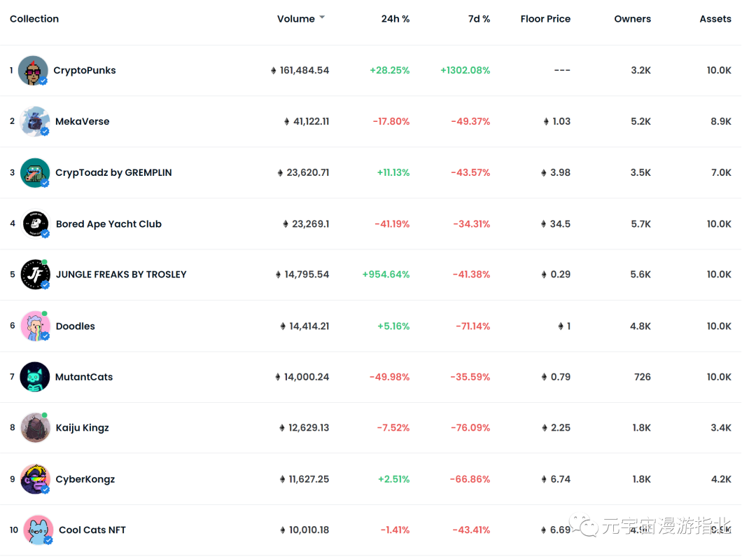This screenshot has width=756, height=559.
Task: Click the -41.19% 24h change value
Action: (x=392, y=223)
